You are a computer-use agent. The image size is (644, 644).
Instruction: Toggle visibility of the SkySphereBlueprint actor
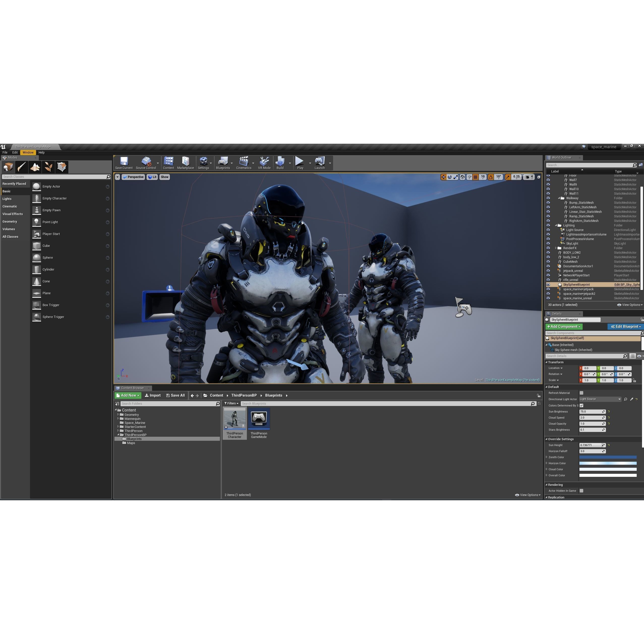548,284
